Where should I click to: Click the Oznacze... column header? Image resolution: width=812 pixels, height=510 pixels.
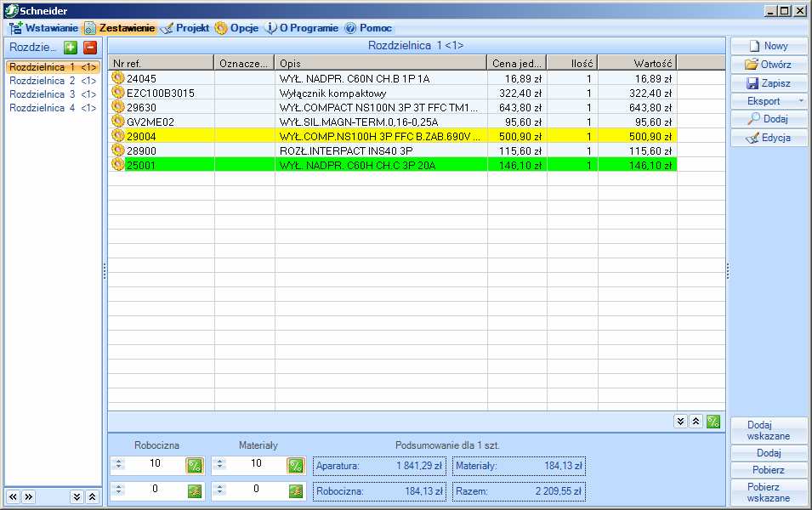pyautogui.click(x=244, y=63)
